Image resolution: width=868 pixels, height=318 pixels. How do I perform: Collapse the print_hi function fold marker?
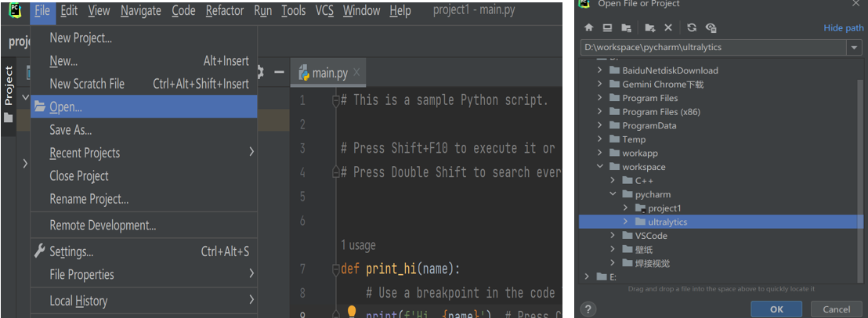335,269
